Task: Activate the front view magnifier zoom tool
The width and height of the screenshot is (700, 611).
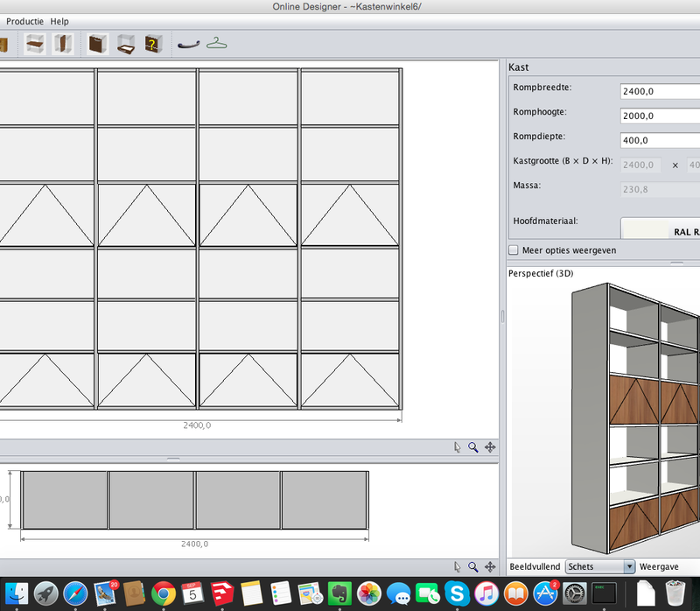Action: (473, 446)
